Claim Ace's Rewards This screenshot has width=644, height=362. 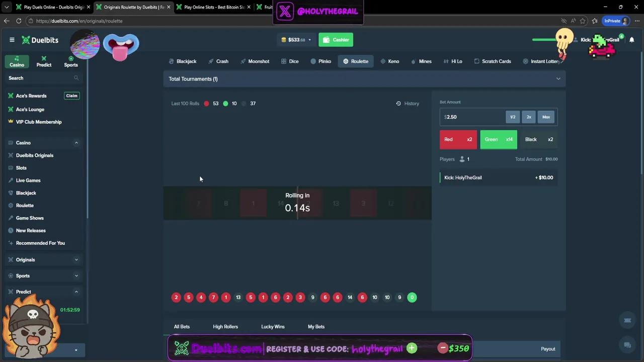71,96
